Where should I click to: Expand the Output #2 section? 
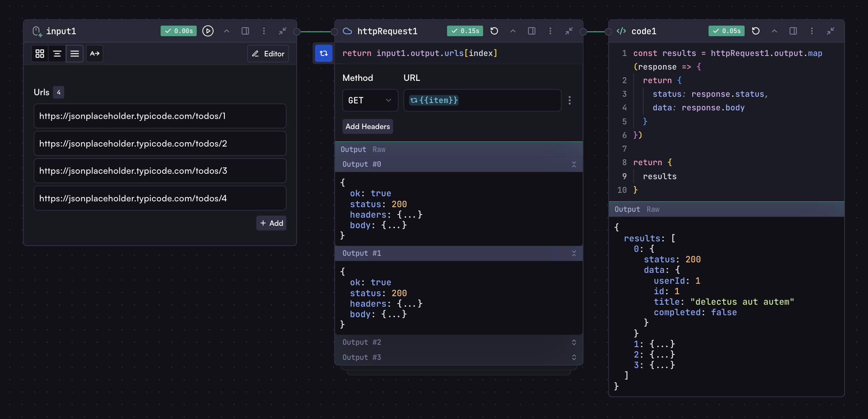[574, 342]
